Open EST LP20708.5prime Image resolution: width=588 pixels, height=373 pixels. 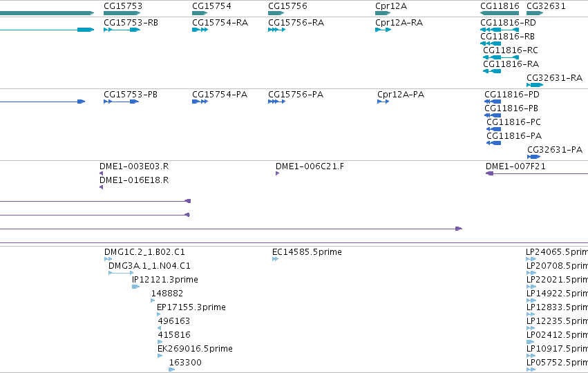531,273
